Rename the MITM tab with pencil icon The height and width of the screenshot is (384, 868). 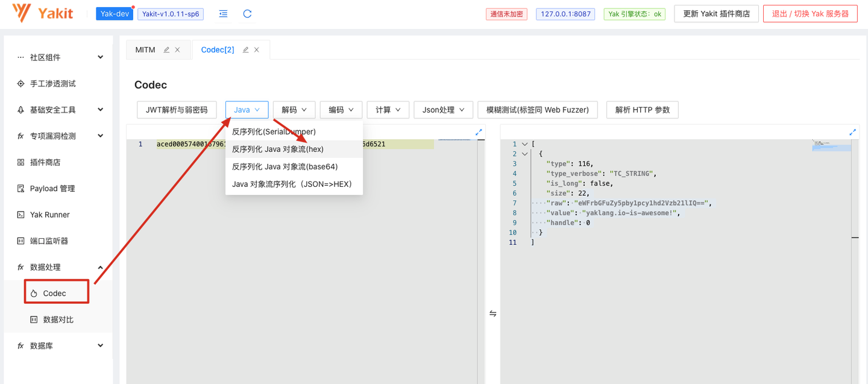(x=166, y=50)
